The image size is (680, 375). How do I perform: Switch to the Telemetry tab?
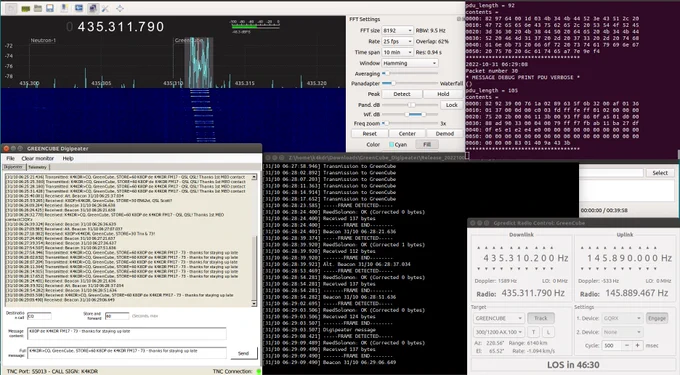click(38, 167)
